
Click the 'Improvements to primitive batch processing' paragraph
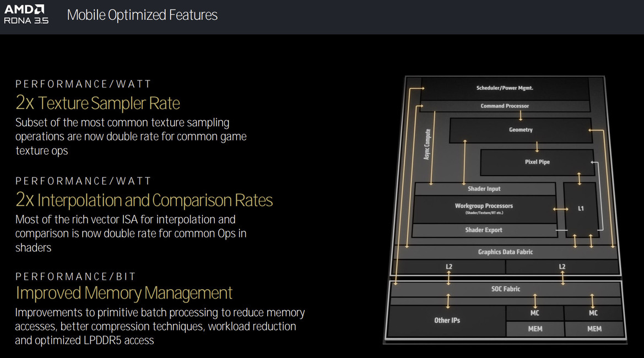point(160,327)
